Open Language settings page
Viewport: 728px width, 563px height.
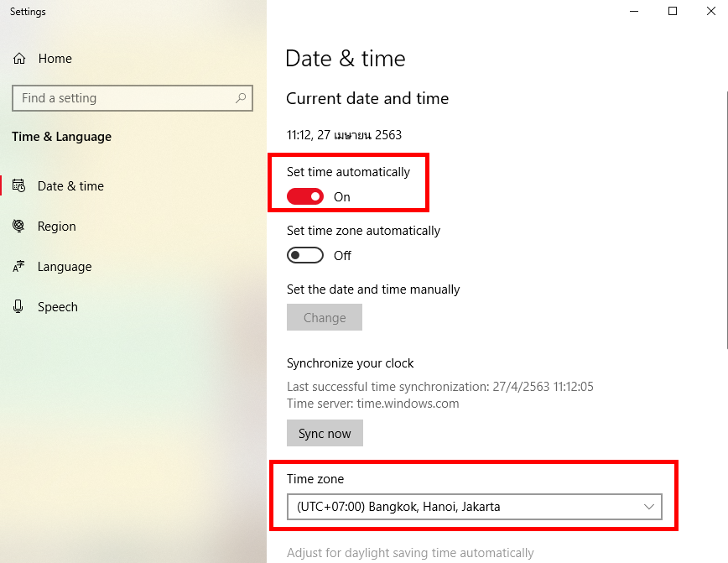[65, 267]
